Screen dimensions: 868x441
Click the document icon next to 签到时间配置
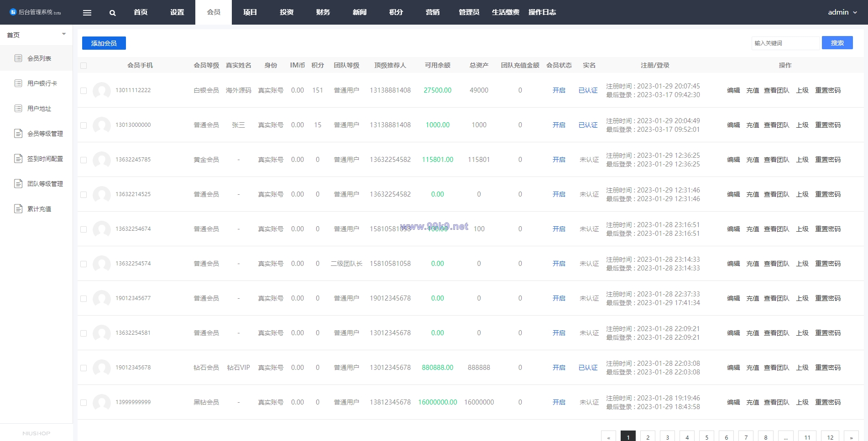[18, 158]
